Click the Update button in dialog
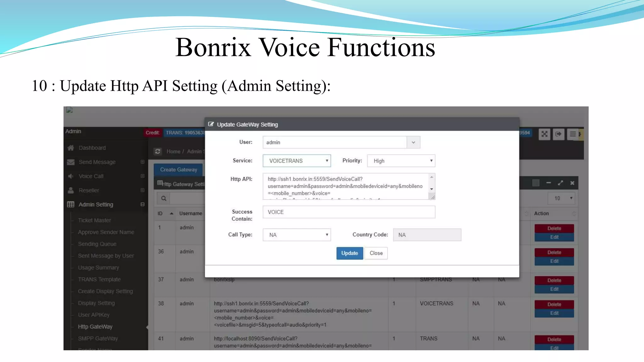 point(350,253)
